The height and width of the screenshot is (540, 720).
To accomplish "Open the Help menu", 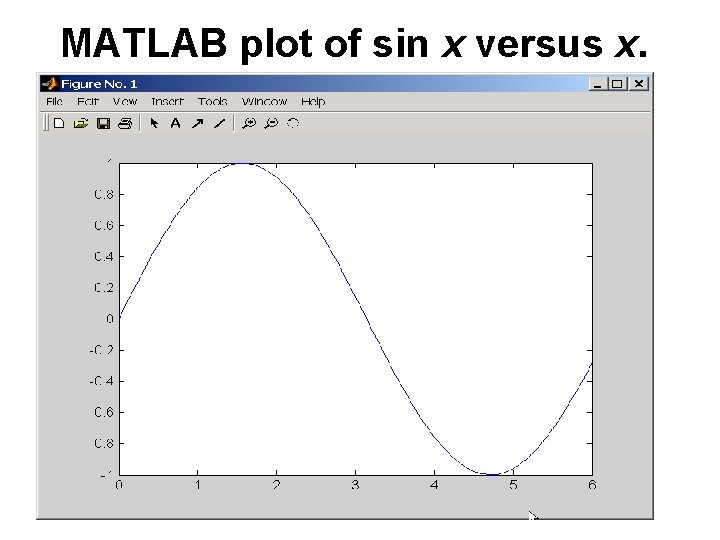I will coord(313,101).
